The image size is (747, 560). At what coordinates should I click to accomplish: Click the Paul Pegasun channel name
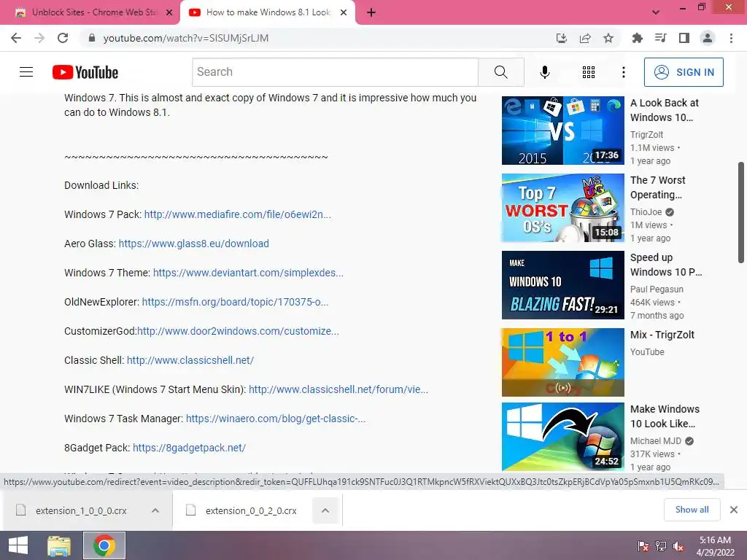click(x=657, y=289)
